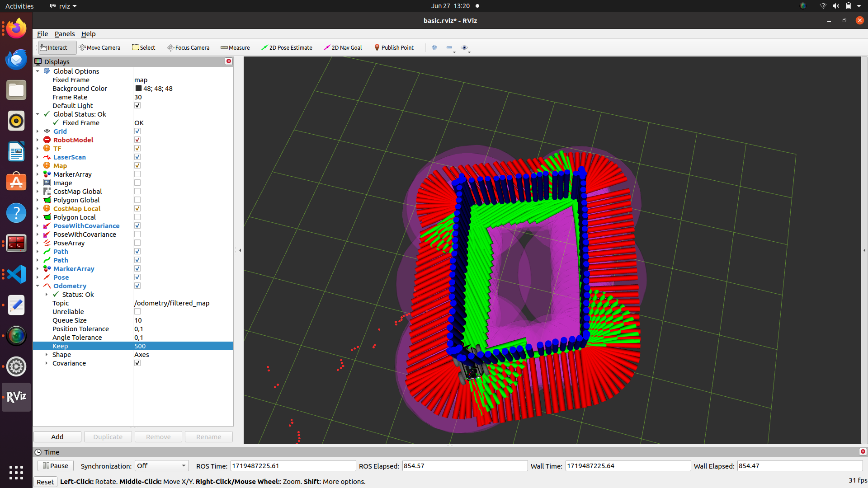This screenshot has width=868, height=488.
Task: Open the Panels menu
Action: click(x=64, y=33)
